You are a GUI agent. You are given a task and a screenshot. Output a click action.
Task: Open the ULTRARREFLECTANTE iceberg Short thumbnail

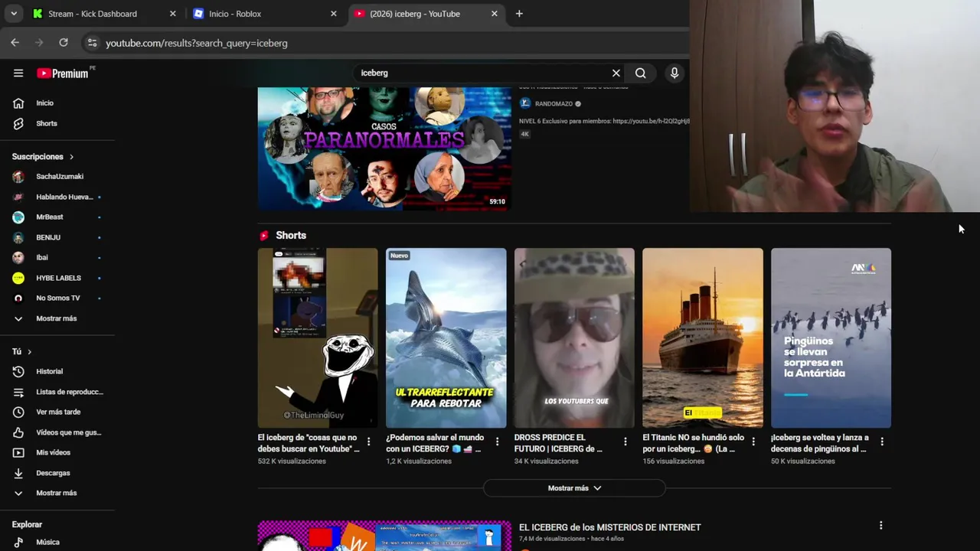pyautogui.click(x=446, y=337)
